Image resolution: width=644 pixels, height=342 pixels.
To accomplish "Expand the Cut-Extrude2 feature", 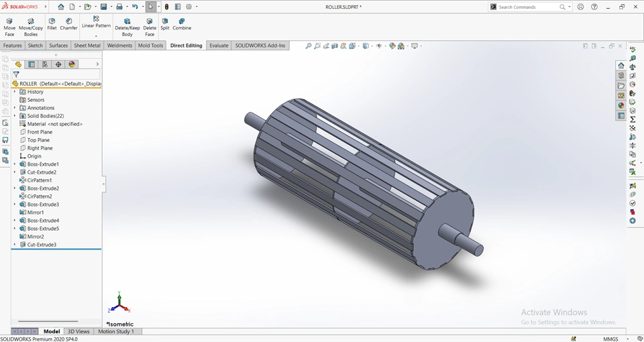I will coord(15,172).
